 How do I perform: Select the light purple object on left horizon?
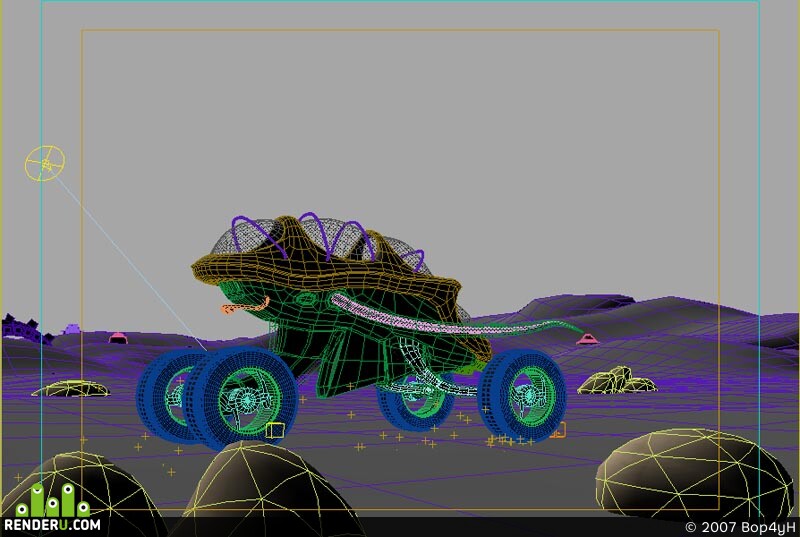point(71,328)
